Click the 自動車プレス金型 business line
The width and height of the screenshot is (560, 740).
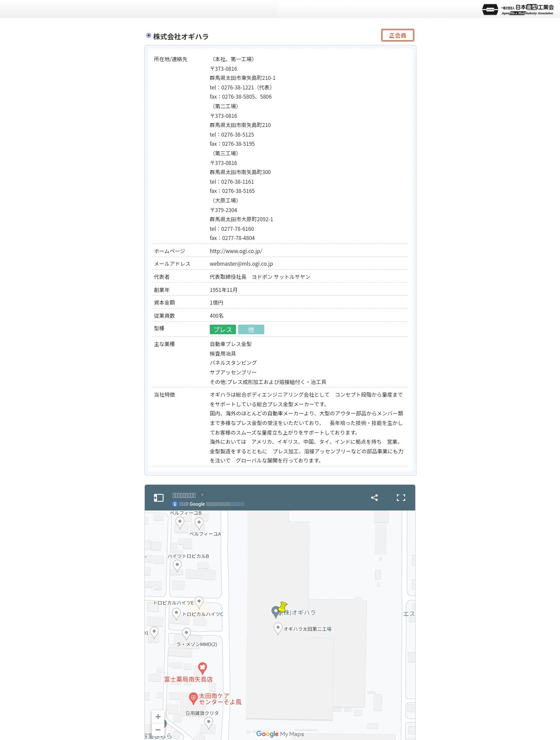pos(231,344)
